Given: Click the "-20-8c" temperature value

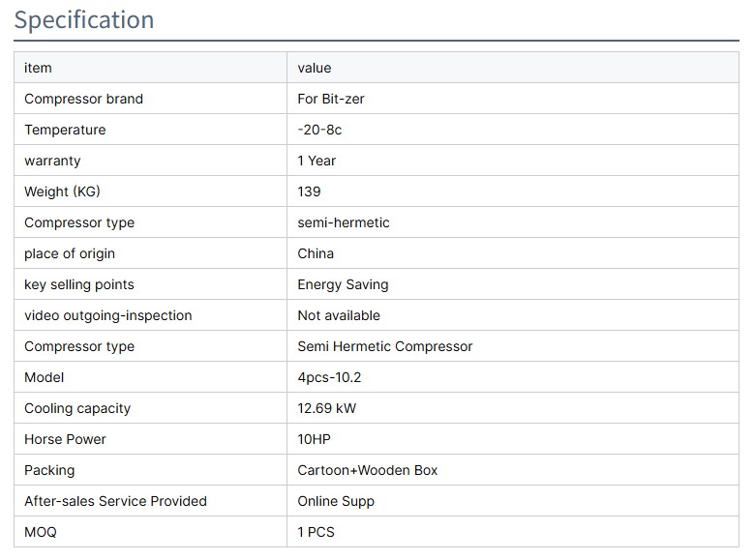Looking at the screenshot, I should pos(319,130).
